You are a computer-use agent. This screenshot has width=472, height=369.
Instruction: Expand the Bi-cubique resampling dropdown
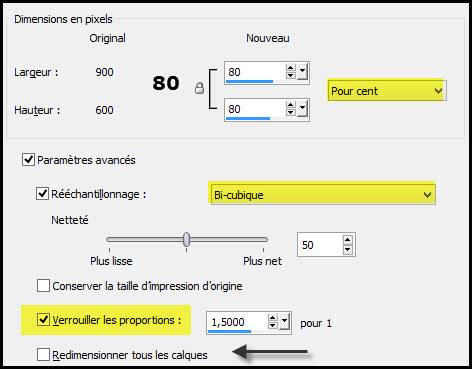coord(322,194)
